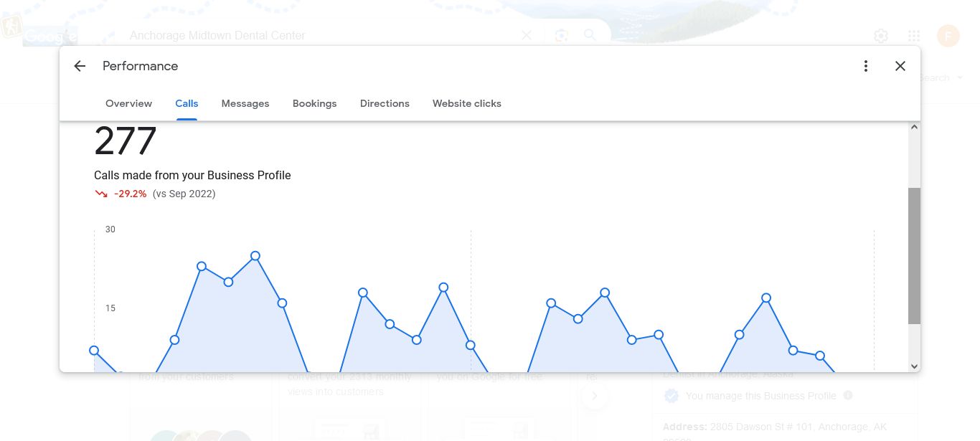The height and width of the screenshot is (441, 980).
Task: Switch to the Messages tab
Action: [x=245, y=103]
